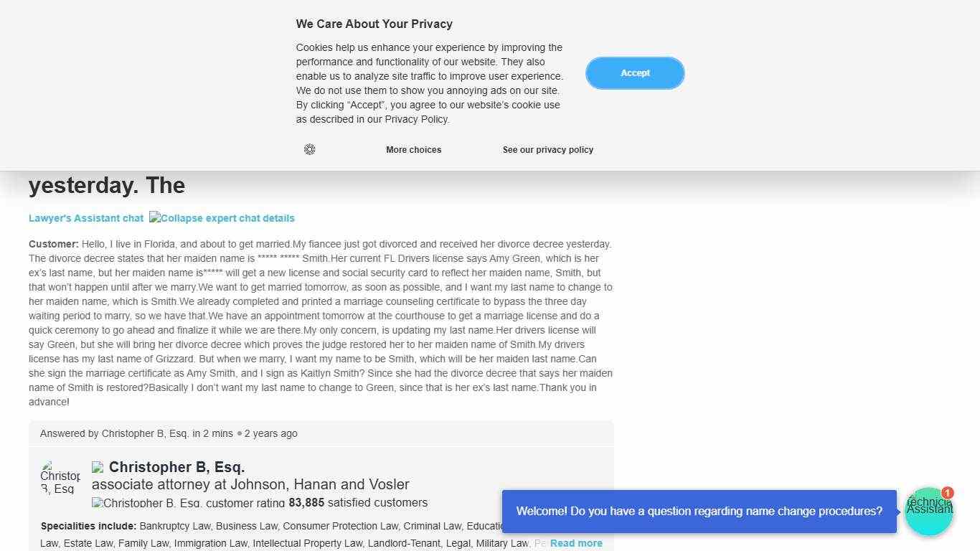Image resolution: width=980 pixels, height=551 pixels.
Task: Click the badge icon beside Christopher B, Esq.
Action: 98,467
